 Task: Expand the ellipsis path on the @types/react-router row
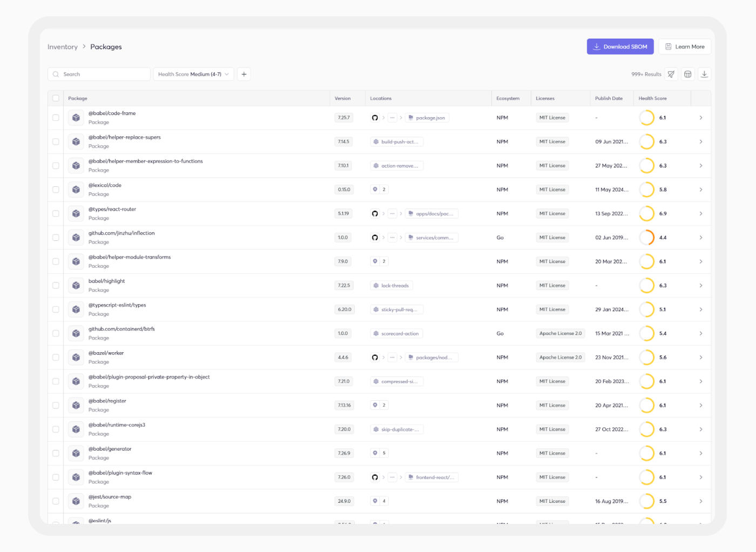point(393,213)
